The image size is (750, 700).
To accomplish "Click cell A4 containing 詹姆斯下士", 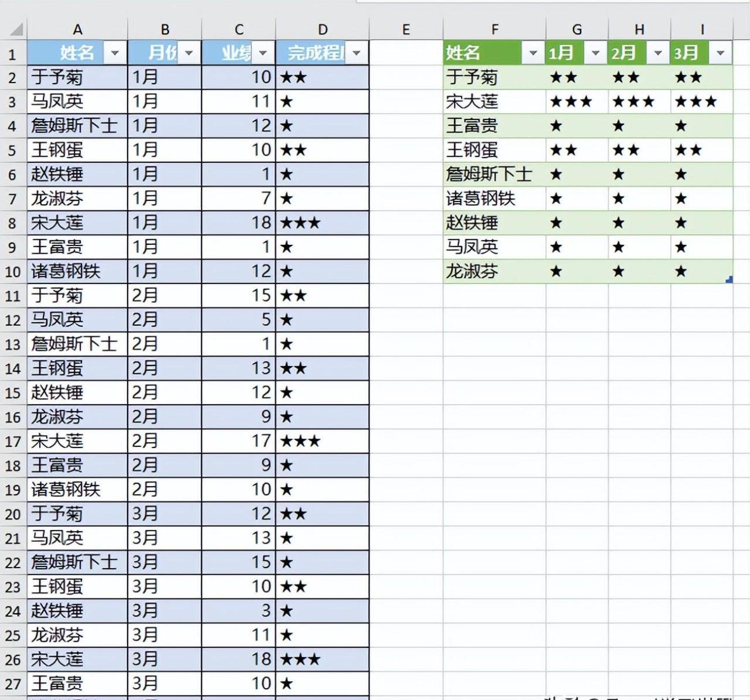I will (77, 126).
